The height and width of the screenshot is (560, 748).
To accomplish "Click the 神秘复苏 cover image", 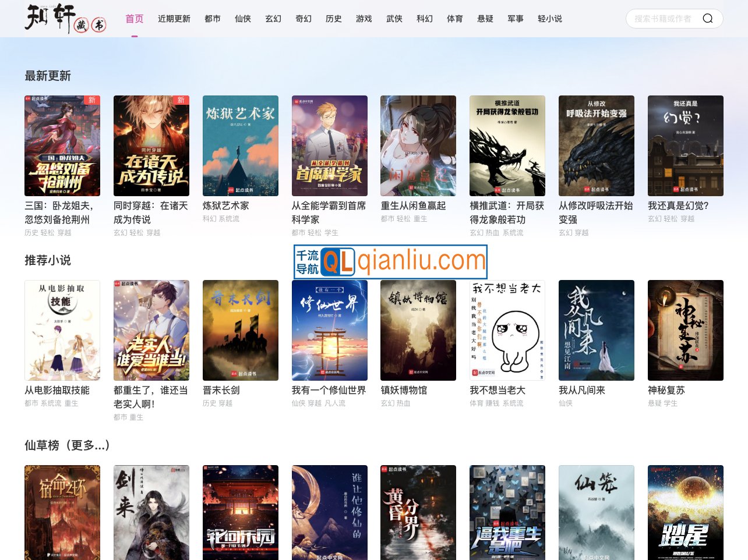I will click(x=685, y=330).
